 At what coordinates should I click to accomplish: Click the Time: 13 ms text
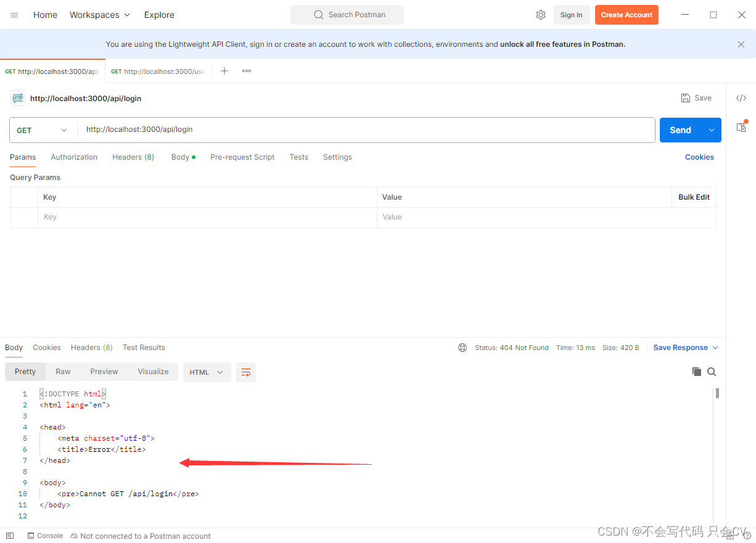(575, 348)
